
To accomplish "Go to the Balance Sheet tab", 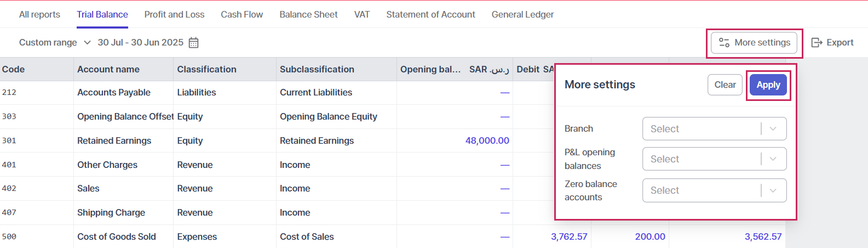I will pos(308,15).
